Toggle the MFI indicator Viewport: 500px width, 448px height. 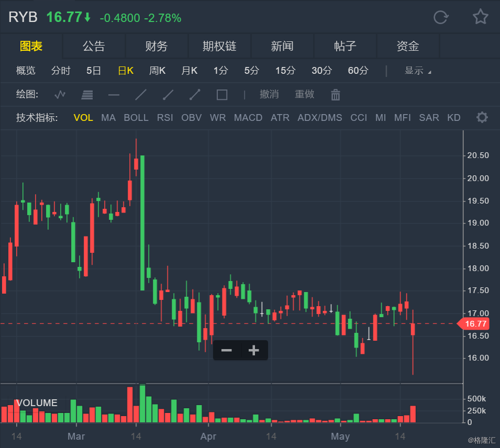[x=403, y=118]
